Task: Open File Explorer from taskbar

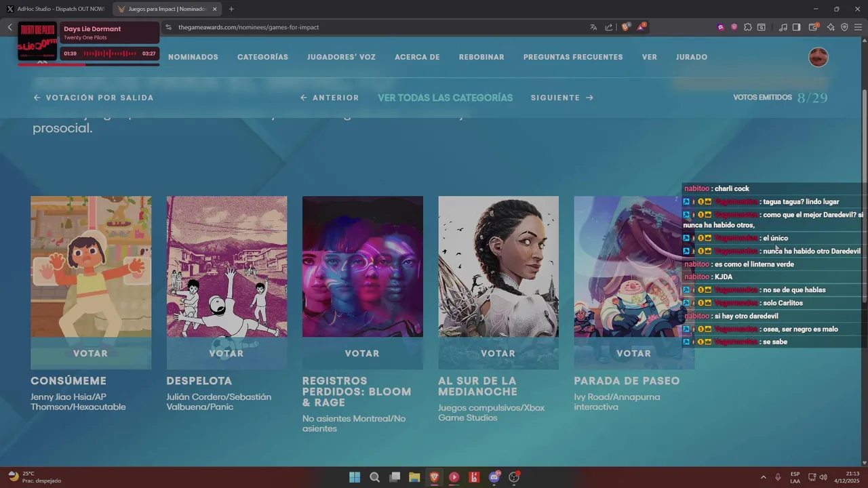Action: click(x=414, y=477)
